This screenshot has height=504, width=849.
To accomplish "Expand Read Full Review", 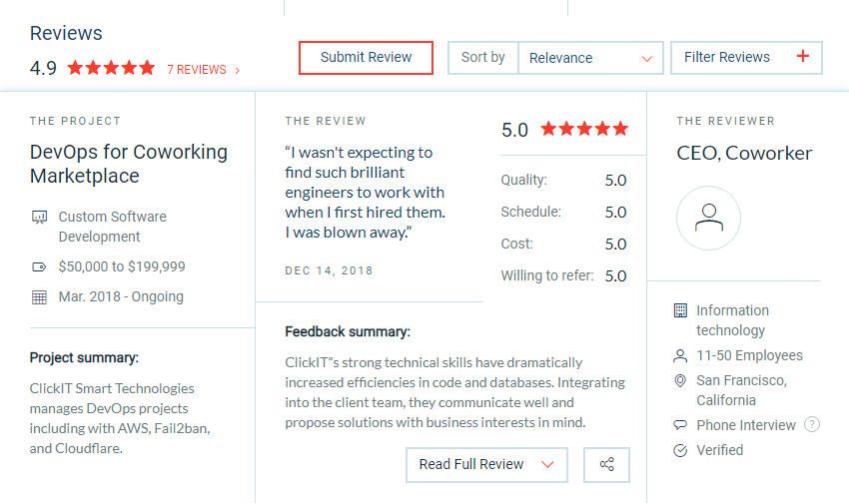I will coord(486,464).
